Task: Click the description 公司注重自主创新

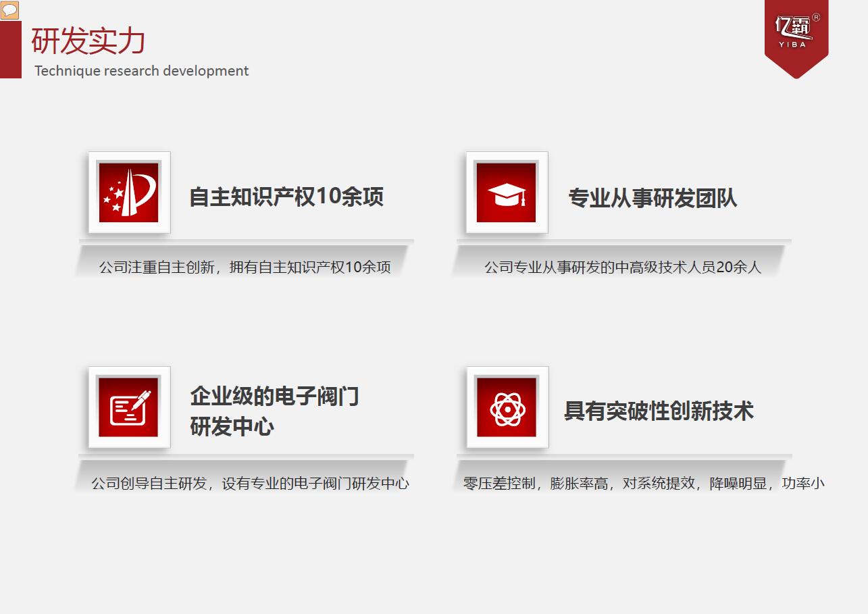Action: [245, 267]
